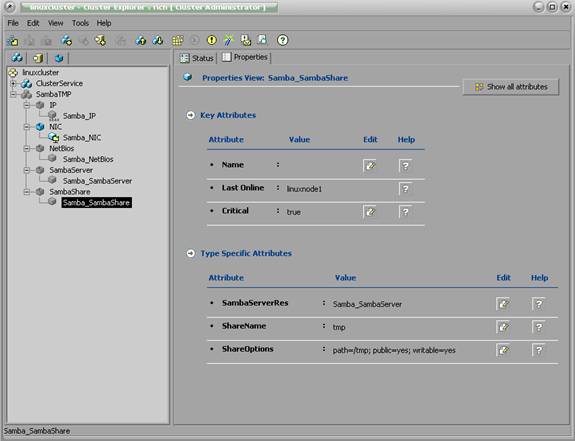Click the ShareOptions path value text
This screenshot has width=575, height=441.
point(394,350)
